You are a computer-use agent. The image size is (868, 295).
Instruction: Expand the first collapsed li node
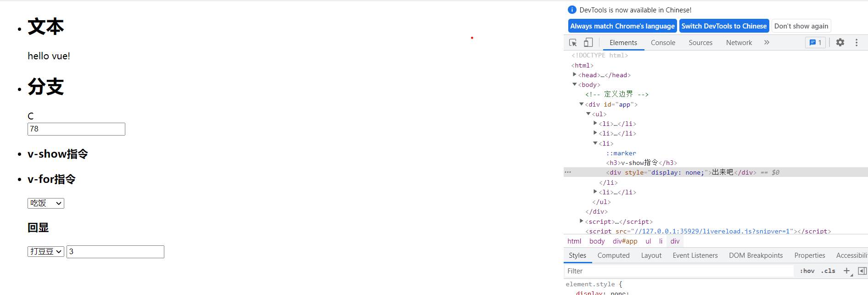click(x=595, y=123)
